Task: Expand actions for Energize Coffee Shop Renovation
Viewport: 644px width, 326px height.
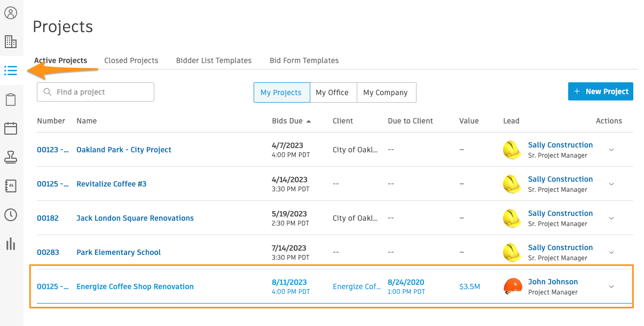Action: (611, 286)
